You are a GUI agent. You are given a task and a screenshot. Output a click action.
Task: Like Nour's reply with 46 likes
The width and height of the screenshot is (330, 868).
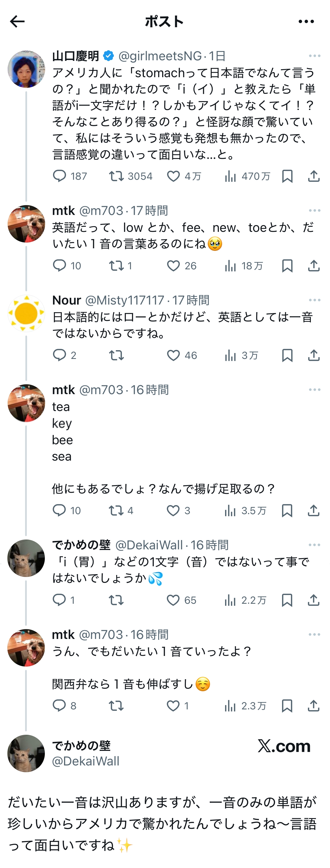click(x=173, y=356)
